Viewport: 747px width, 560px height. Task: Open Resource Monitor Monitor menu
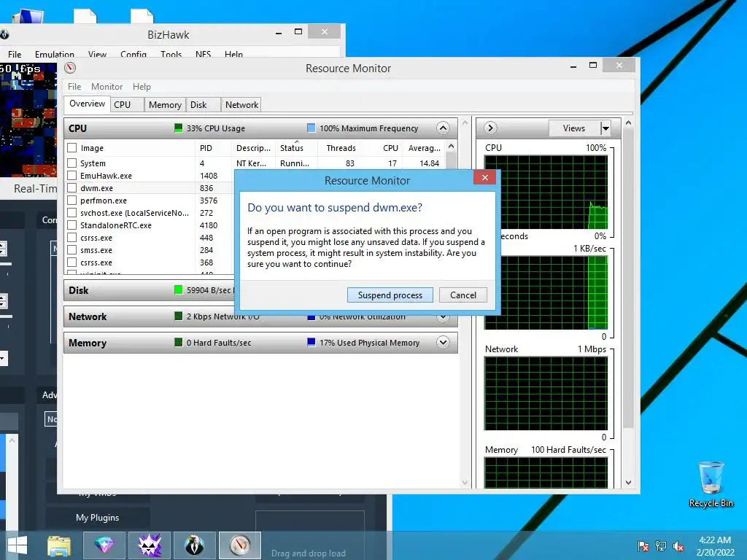(x=107, y=87)
